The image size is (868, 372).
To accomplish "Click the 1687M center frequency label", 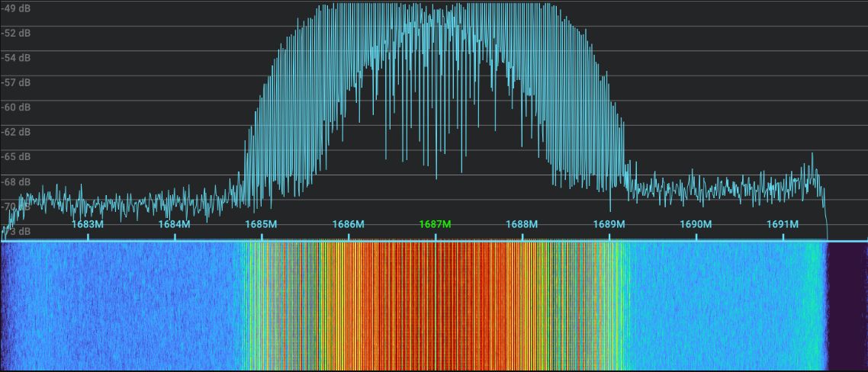I will (x=435, y=225).
